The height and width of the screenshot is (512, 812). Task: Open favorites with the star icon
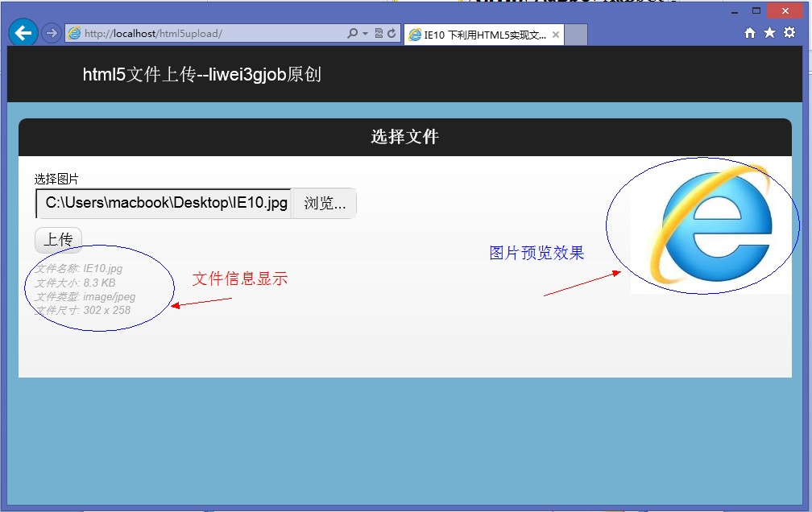pos(769,33)
